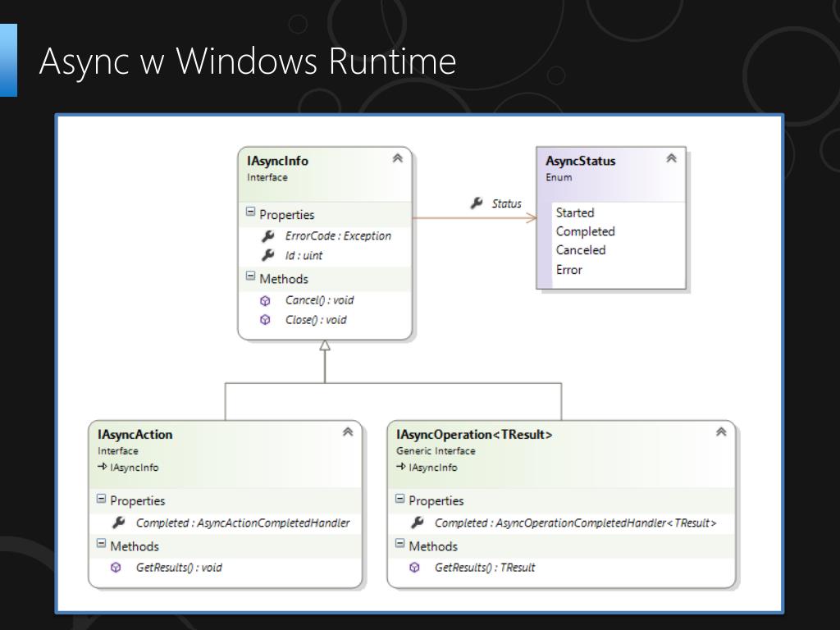Select the Id : uint property
Viewport: 840px width, 630px height.
(304, 255)
